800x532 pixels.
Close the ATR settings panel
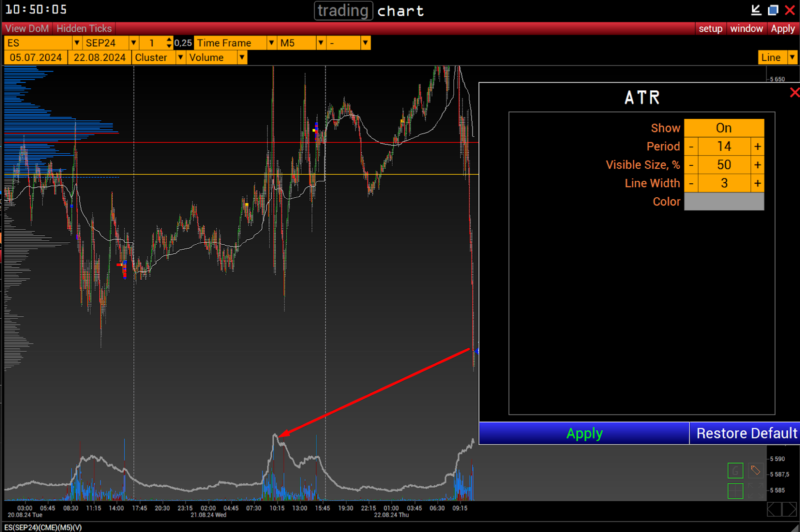point(794,92)
